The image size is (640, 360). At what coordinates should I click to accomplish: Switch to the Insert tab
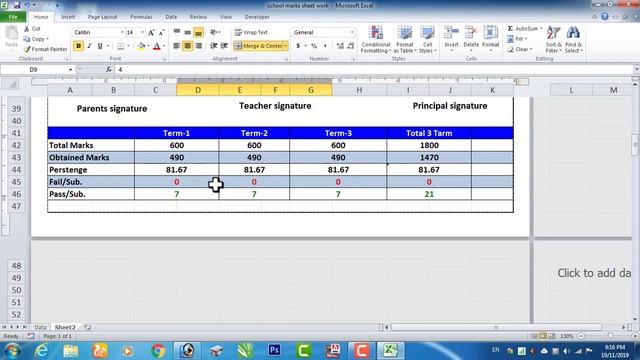(x=68, y=17)
